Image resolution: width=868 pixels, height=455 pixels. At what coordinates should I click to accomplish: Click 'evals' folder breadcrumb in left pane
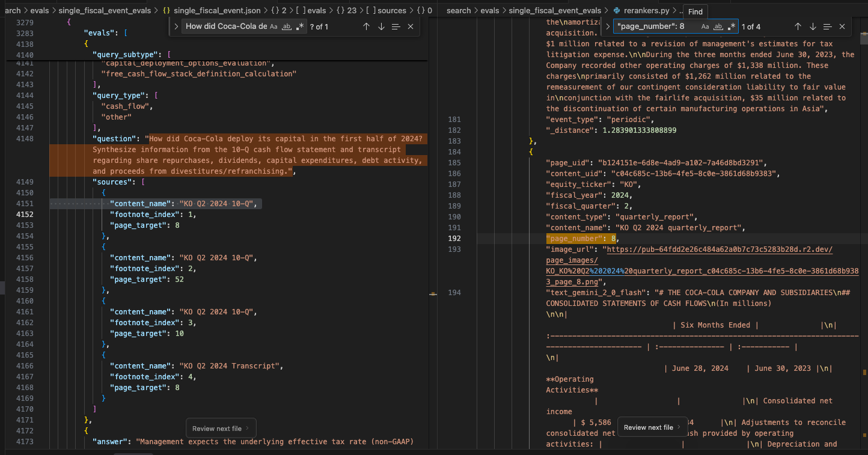40,11
